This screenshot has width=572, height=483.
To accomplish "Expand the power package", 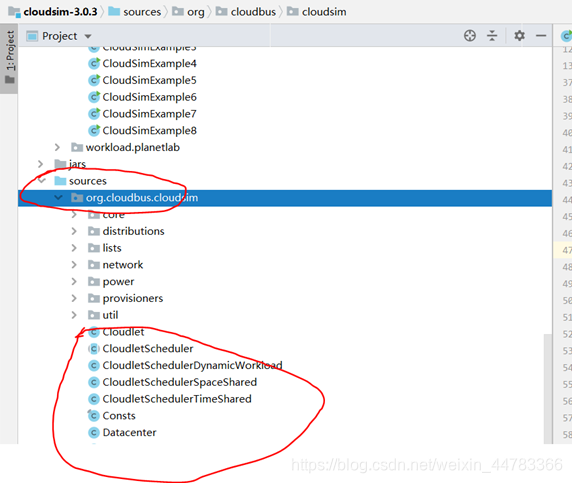I will tap(74, 282).
